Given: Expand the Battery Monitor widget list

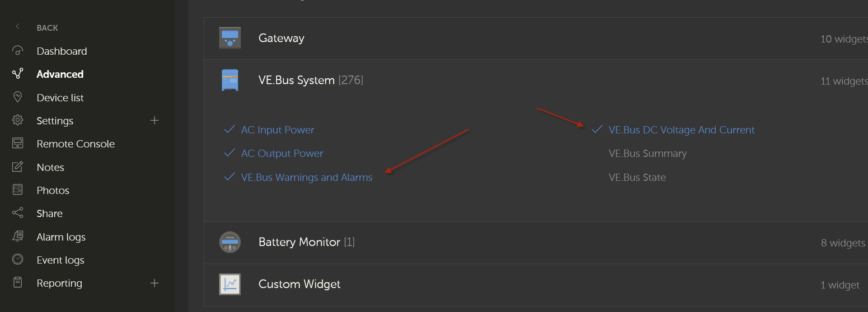Looking at the screenshot, I should 536,242.
